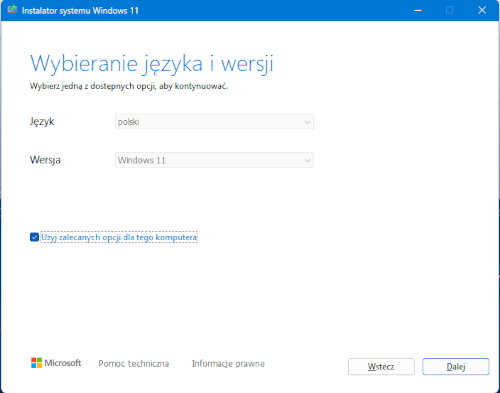
Task: Click the installer app icon in title bar
Action: click(12, 9)
